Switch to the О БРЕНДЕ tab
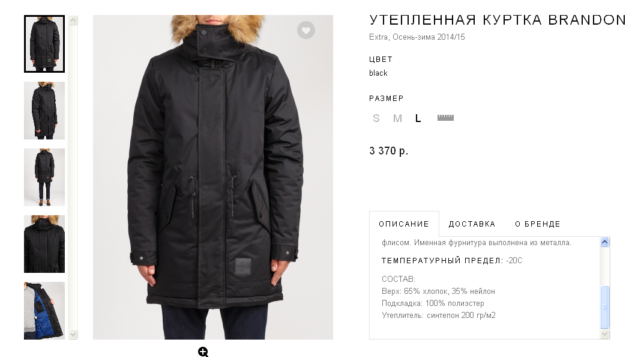This screenshot has width=644, height=357. point(538,224)
